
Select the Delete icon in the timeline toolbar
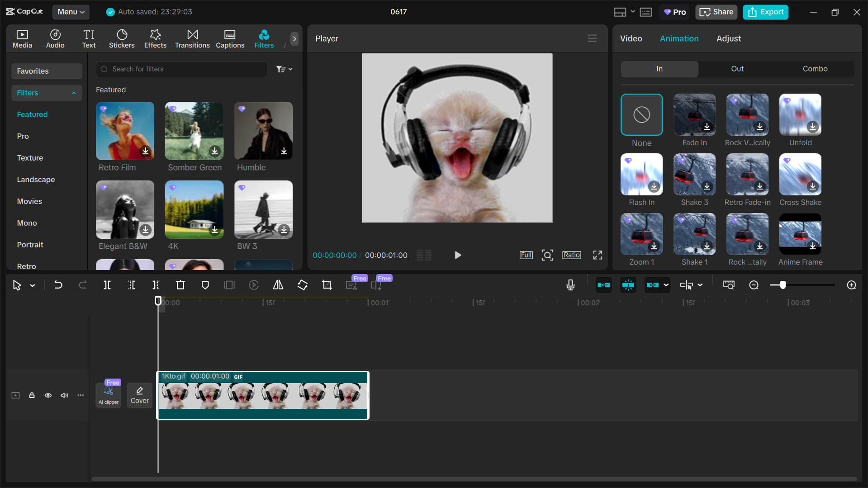(x=180, y=285)
